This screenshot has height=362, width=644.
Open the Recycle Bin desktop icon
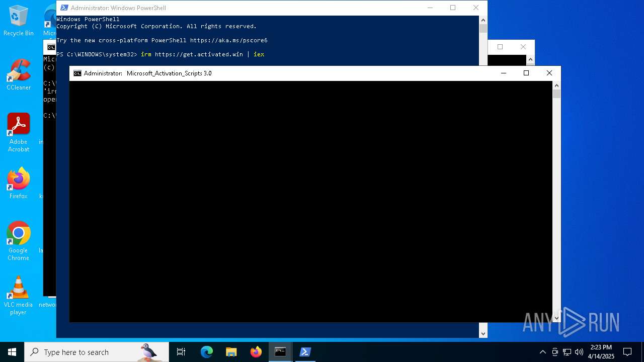[x=19, y=21]
